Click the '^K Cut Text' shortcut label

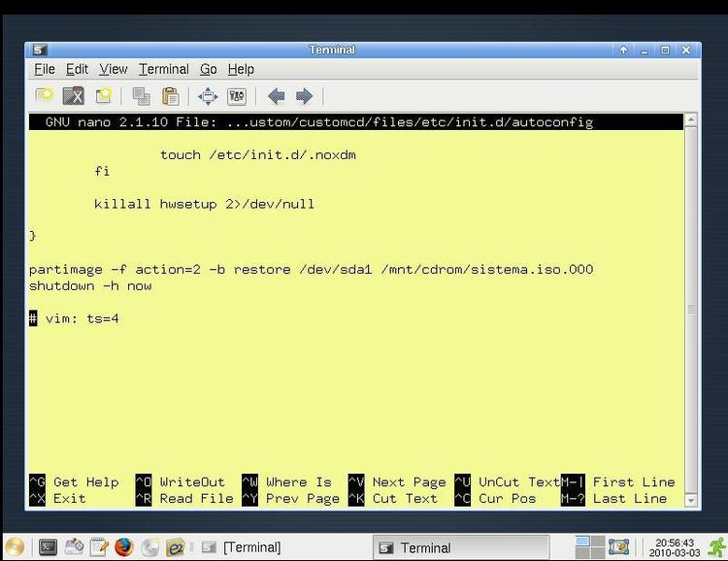(393, 499)
